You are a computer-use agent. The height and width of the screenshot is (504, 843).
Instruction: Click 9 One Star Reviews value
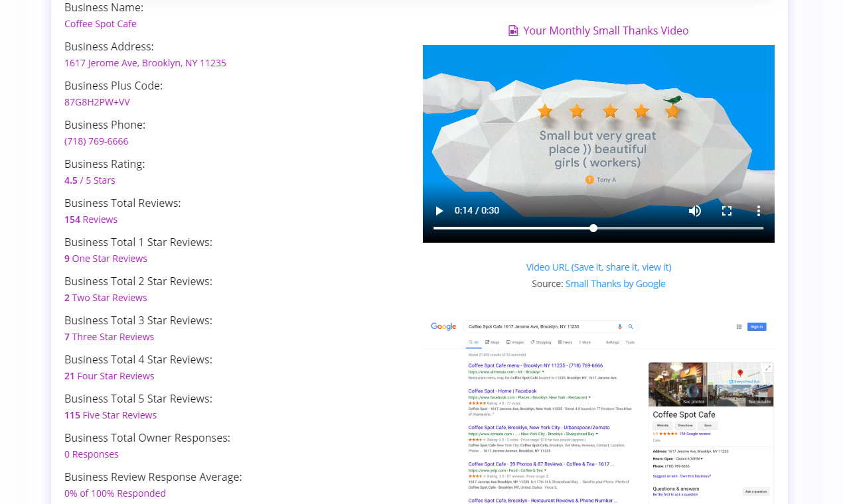click(106, 259)
